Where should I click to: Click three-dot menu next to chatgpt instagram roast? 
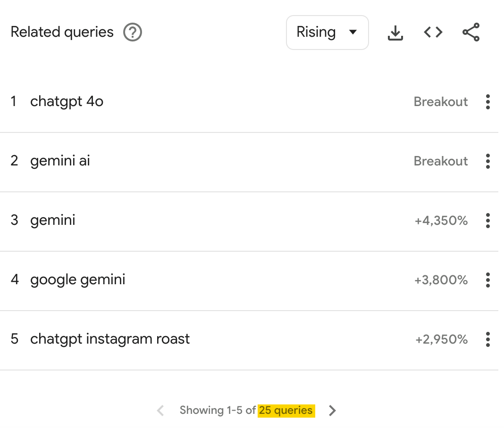[x=487, y=339]
